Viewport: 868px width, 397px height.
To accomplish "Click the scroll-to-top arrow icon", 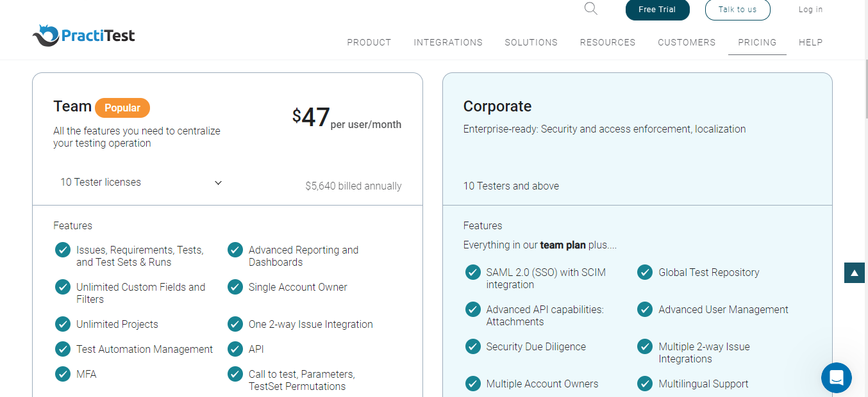I will tap(855, 273).
